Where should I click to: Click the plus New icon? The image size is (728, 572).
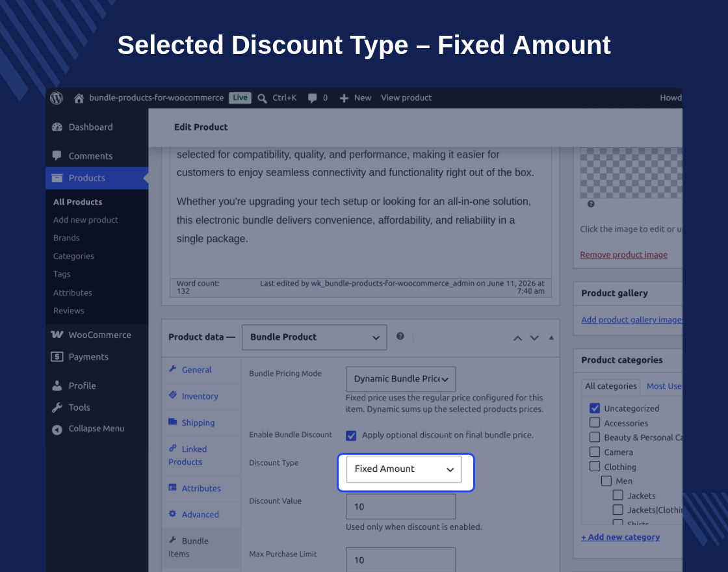(344, 98)
